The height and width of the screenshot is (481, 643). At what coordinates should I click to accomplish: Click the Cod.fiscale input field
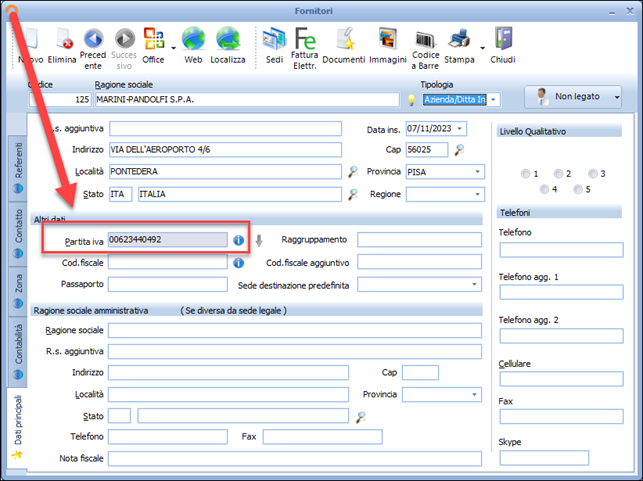click(x=168, y=262)
